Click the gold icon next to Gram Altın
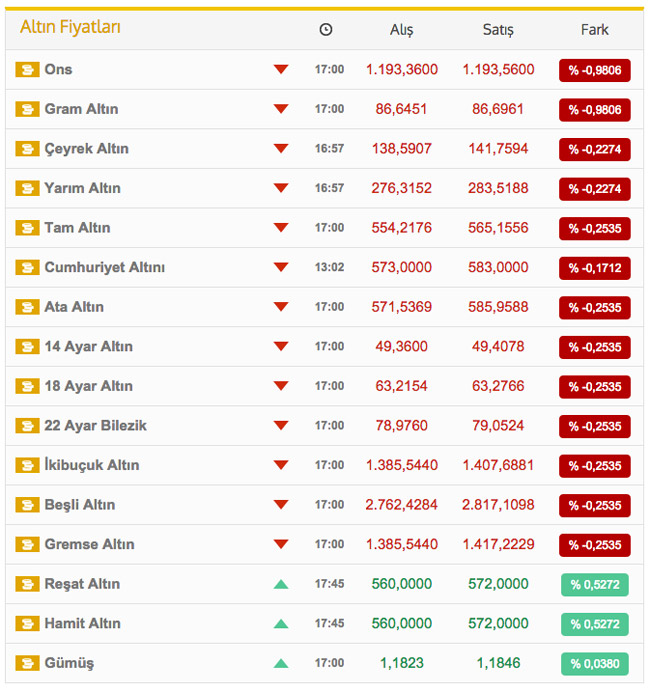This screenshot has width=650, height=692. [27, 109]
